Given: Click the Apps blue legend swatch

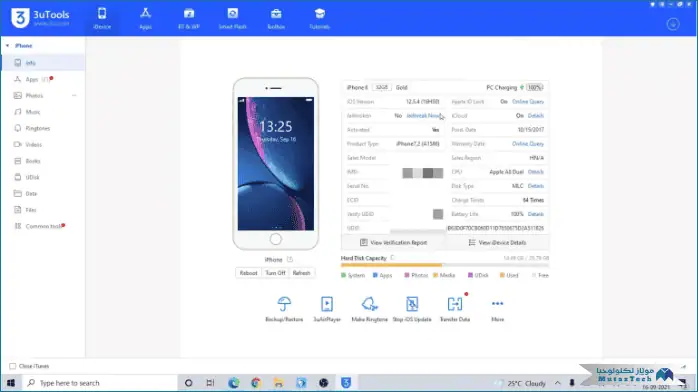Looking at the screenshot, I should [x=375, y=275].
